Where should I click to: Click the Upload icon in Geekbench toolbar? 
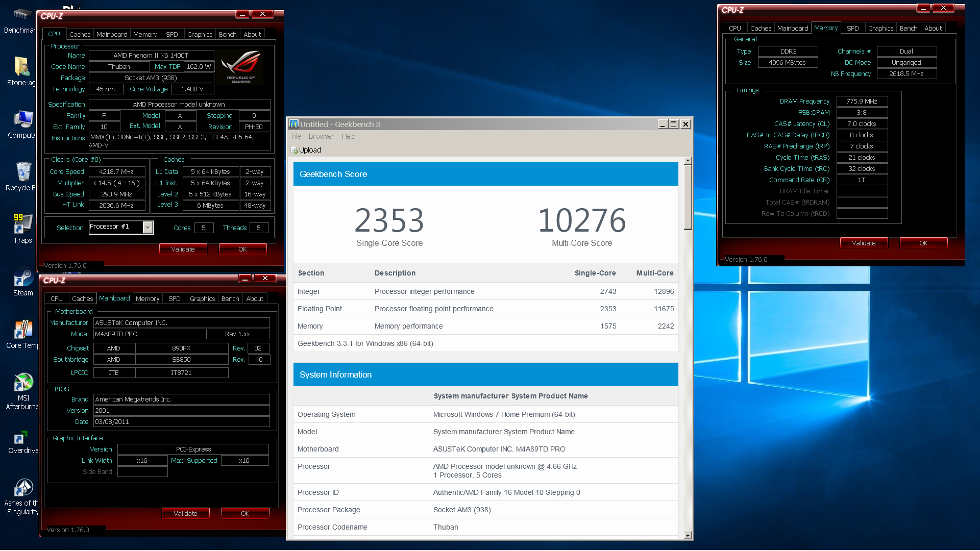(x=294, y=150)
